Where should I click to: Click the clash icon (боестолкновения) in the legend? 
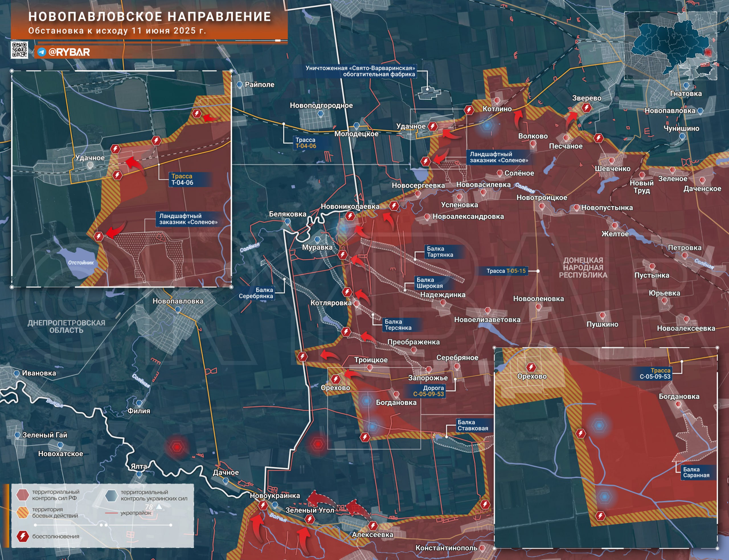point(23,536)
